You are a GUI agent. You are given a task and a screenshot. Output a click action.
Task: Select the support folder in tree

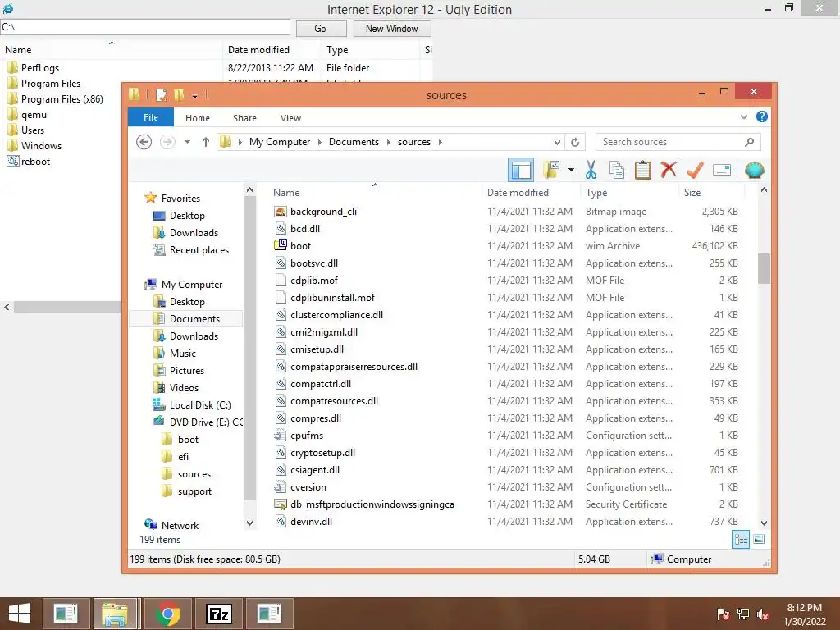pyautogui.click(x=194, y=491)
